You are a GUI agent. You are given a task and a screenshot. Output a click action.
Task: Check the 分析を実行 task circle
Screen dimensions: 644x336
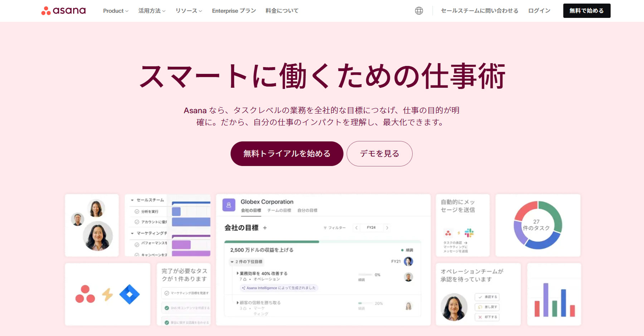pos(137,212)
